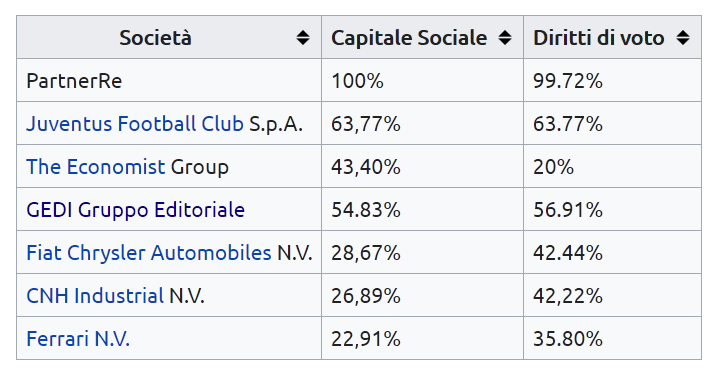719x376 pixels.
Task: Click PartnerRe's 100% capital cell
Action: (x=422, y=80)
